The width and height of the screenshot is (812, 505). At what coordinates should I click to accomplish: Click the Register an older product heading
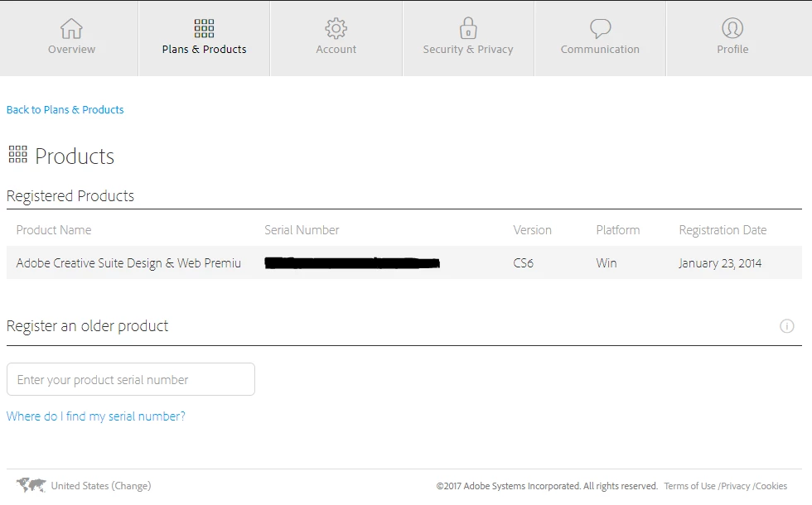[x=88, y=326]
